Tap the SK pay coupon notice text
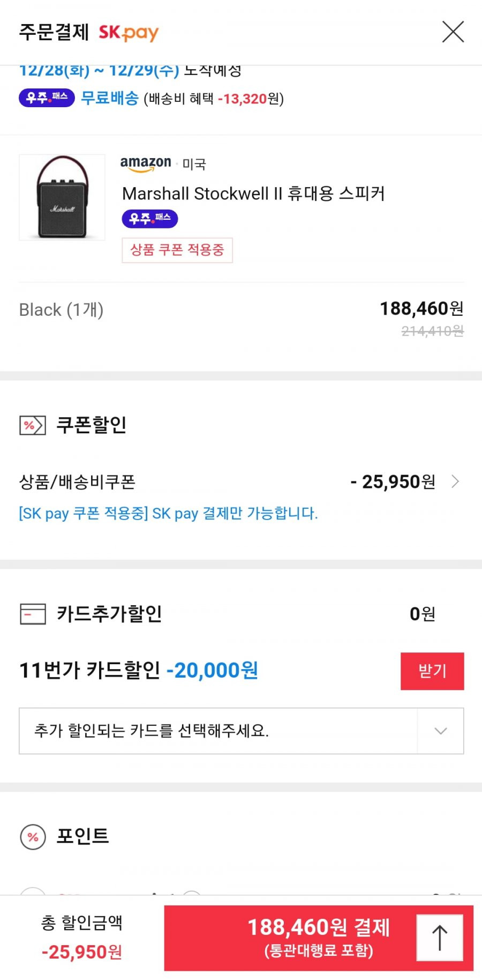Image resolution: width=482 pixels, height=980 pixels. [x=169, y=513]
